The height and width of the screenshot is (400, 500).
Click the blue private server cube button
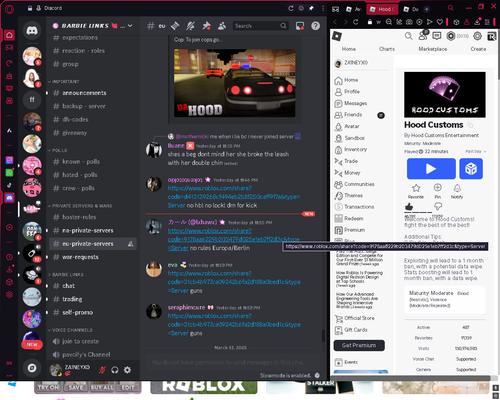coord(471,169)
